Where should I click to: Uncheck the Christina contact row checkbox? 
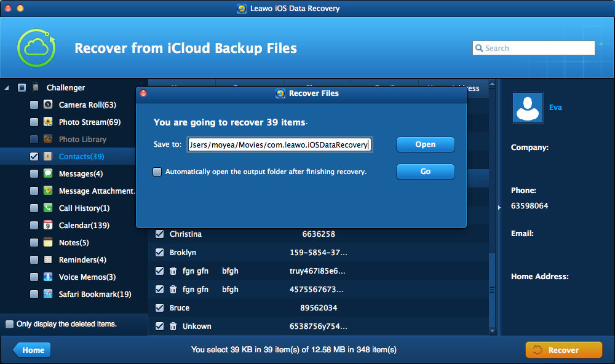pyautogui.click(x=160, y=234)
